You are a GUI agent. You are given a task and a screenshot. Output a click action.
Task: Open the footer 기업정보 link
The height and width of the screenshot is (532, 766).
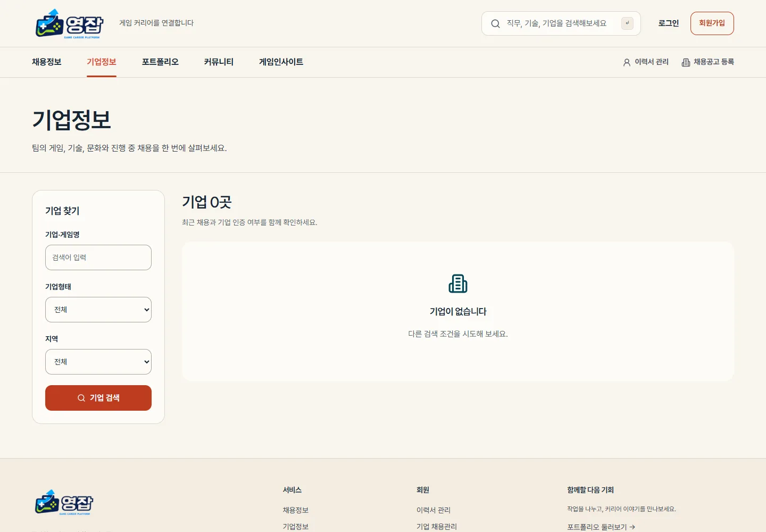pos(296,527)
